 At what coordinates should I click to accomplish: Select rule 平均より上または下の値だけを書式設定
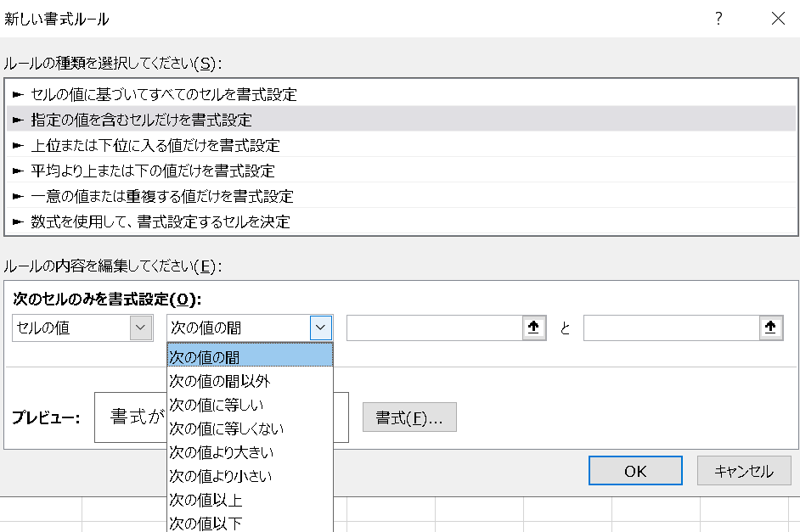click(x=401, y=171)
